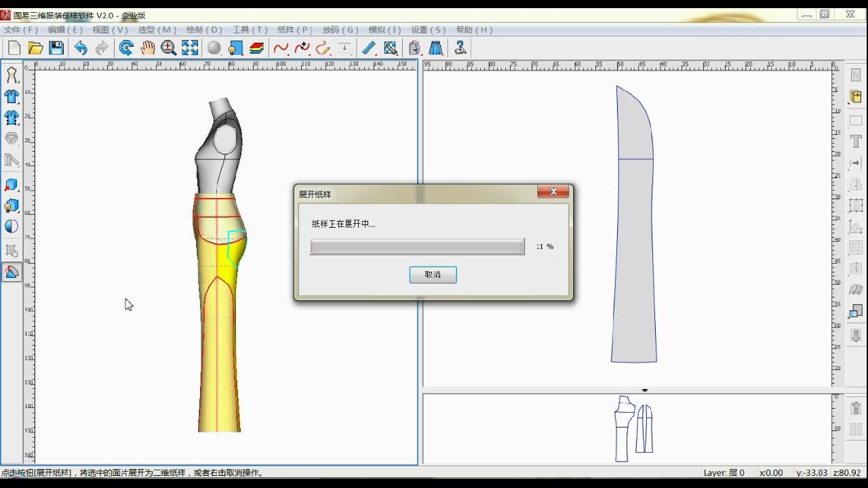868x488 pixels.
Task: Collapse the bottom pattern panel via its arrow
Action: point(644,390)
